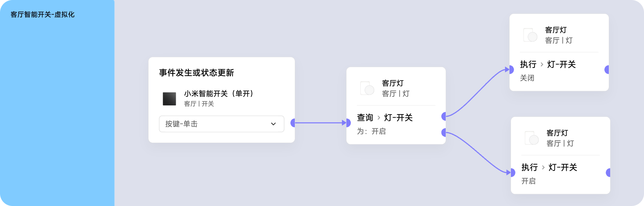Click the query node's upper output port
The width and height of the screenshot is (644, 206).
[x=444, y=116]
